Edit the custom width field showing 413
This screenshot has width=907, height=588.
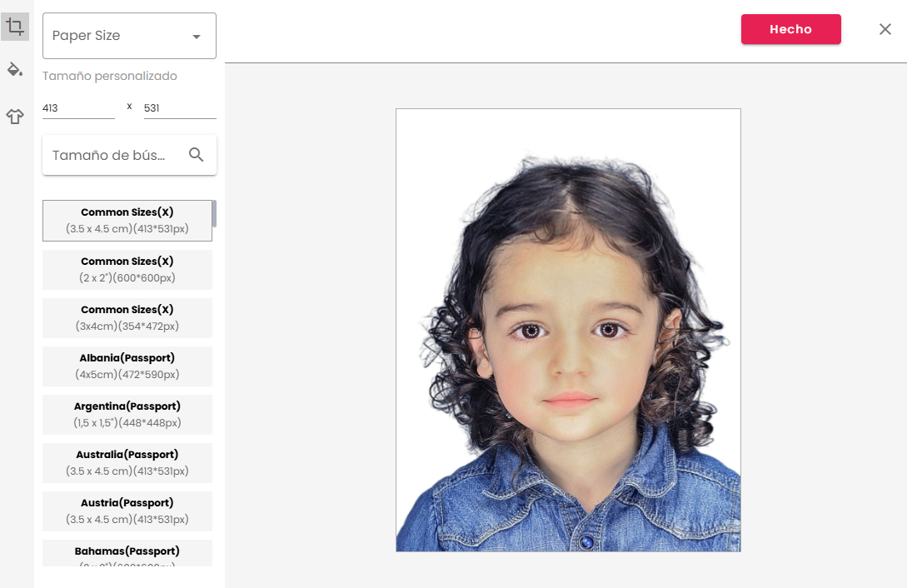coord(78,108)
